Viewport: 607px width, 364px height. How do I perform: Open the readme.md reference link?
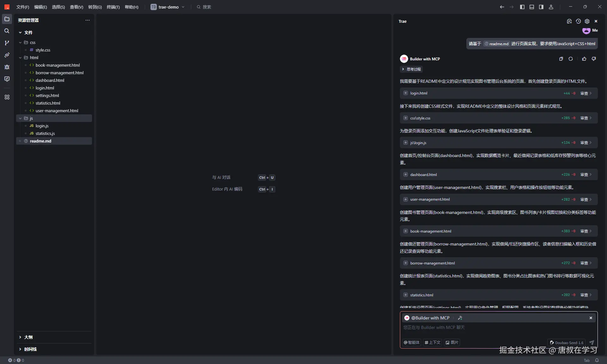click(x=497, y=44)
